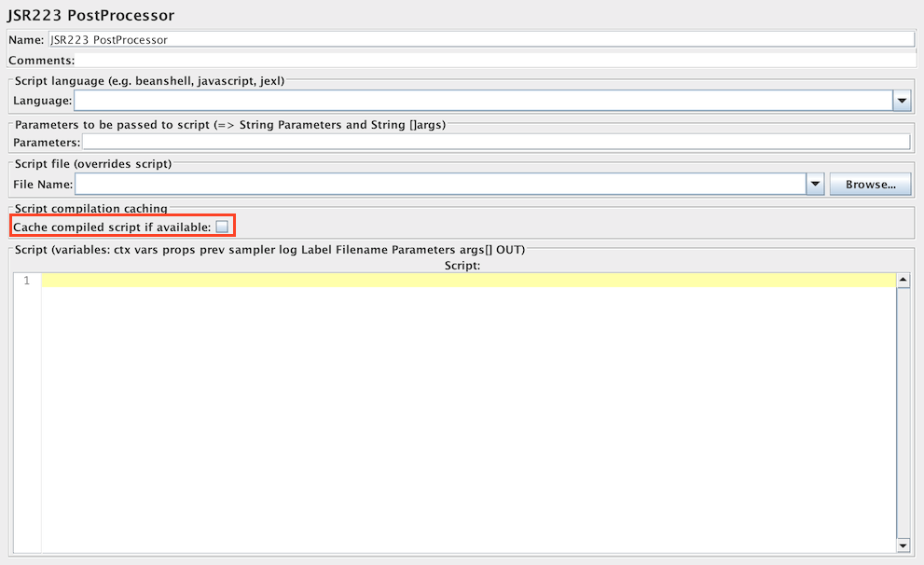Click inside the File Name combo field
Viewport: 924px width, 565px height.
439,185
